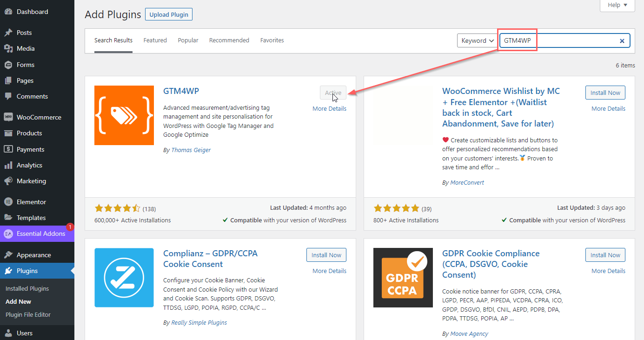This screenshot has height=340, width=644.
Task: Click the Complianz blue plugin logo
Action: pos(124,278)
